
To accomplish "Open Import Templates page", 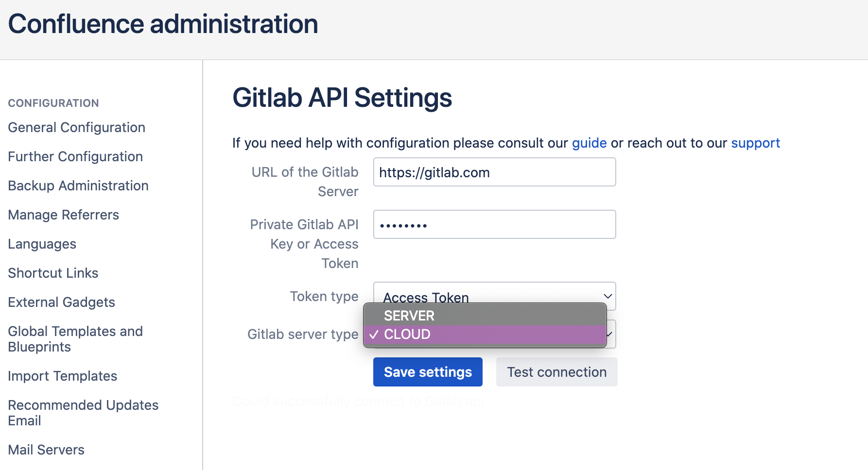I will coord(62,376).
